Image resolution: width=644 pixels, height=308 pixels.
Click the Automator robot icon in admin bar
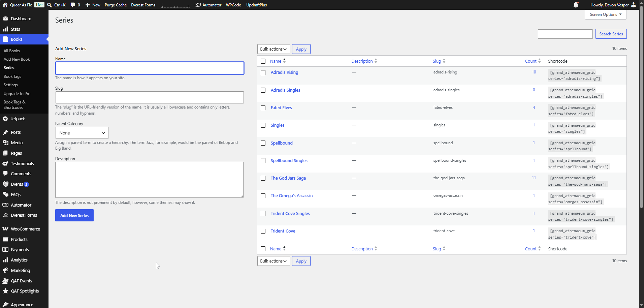[x=198, y=5]
